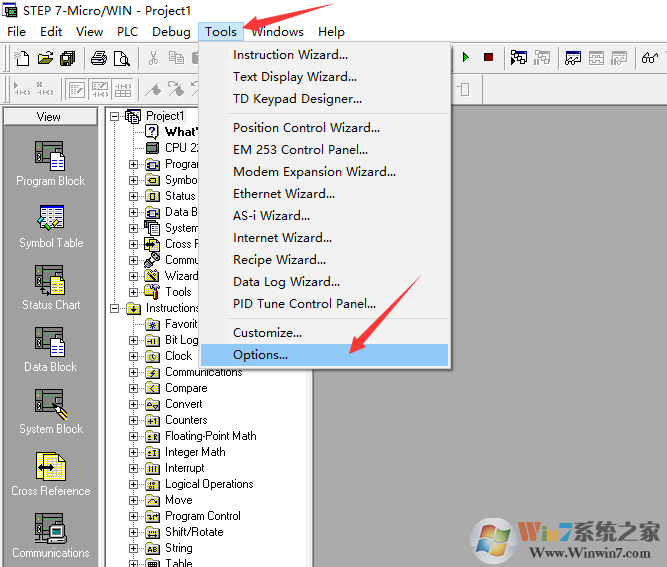Open PID Tune Control Panel...
The height and width of the screenshot is (567, 667).
304,304
